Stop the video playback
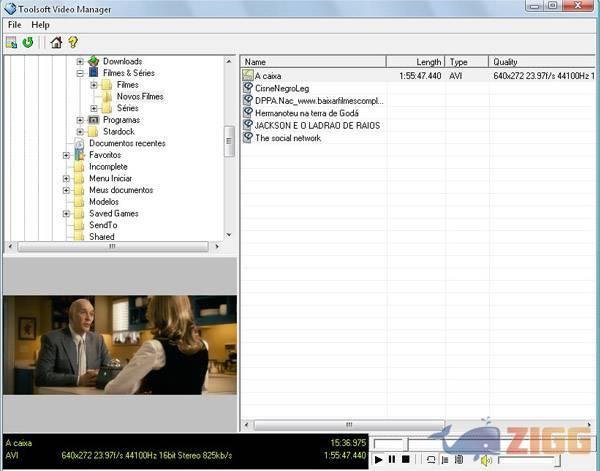The width and height of the screenshot is (600, 471). point(406,460)
